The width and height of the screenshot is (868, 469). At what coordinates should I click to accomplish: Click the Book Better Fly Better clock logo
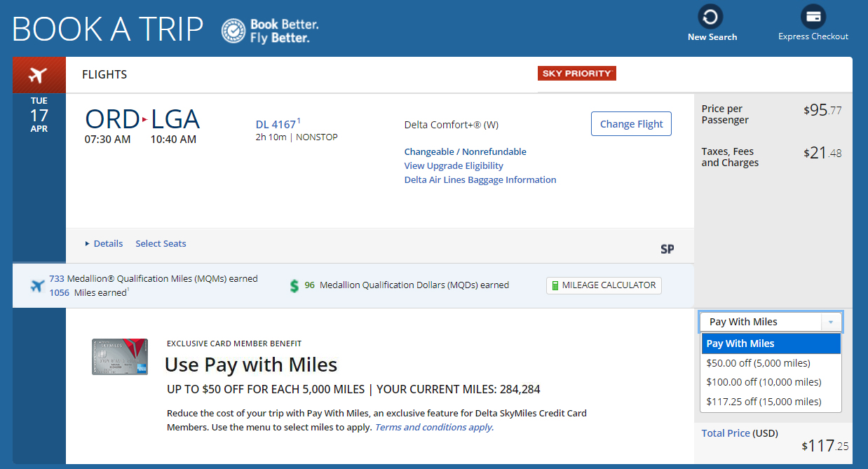pos(231,30)
